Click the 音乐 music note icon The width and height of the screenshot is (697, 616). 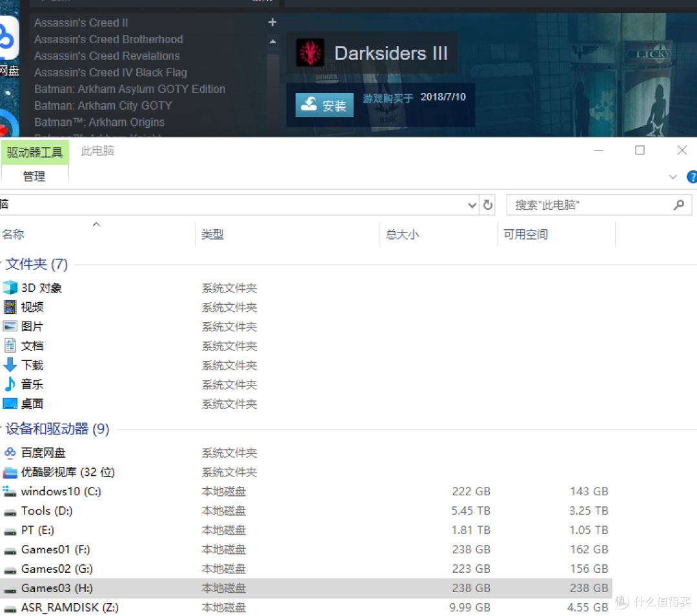[x=10, y=384]
